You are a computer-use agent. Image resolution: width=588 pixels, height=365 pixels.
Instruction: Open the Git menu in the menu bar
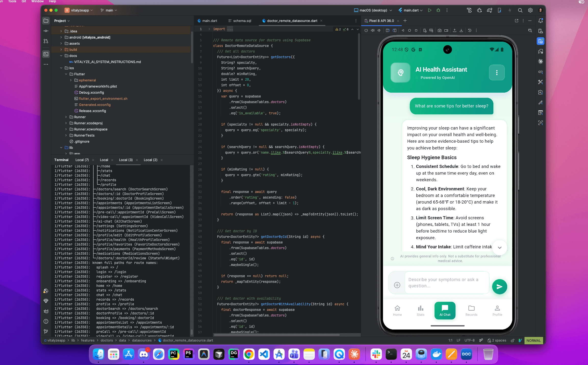24,2
